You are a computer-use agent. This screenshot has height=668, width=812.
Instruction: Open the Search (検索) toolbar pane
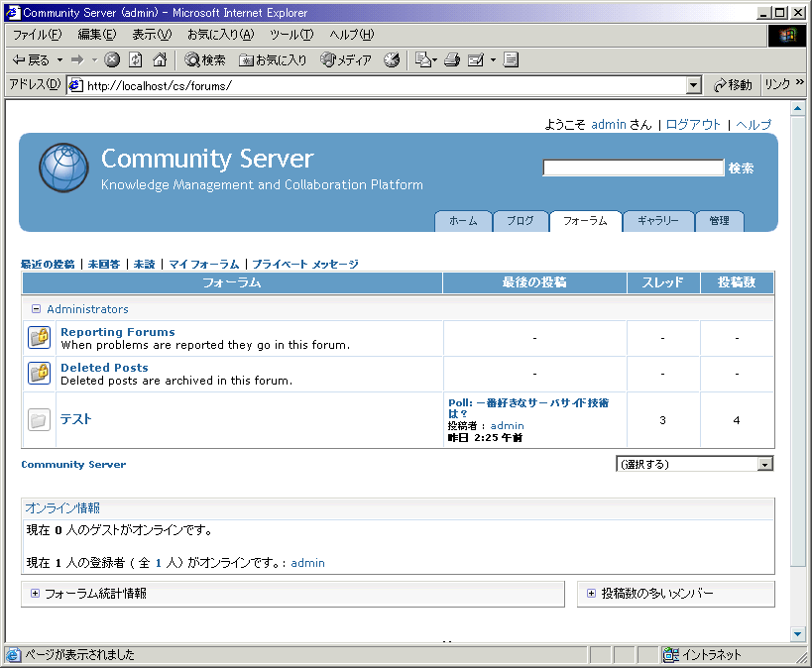pyautogui.click(x=205, y=60)
